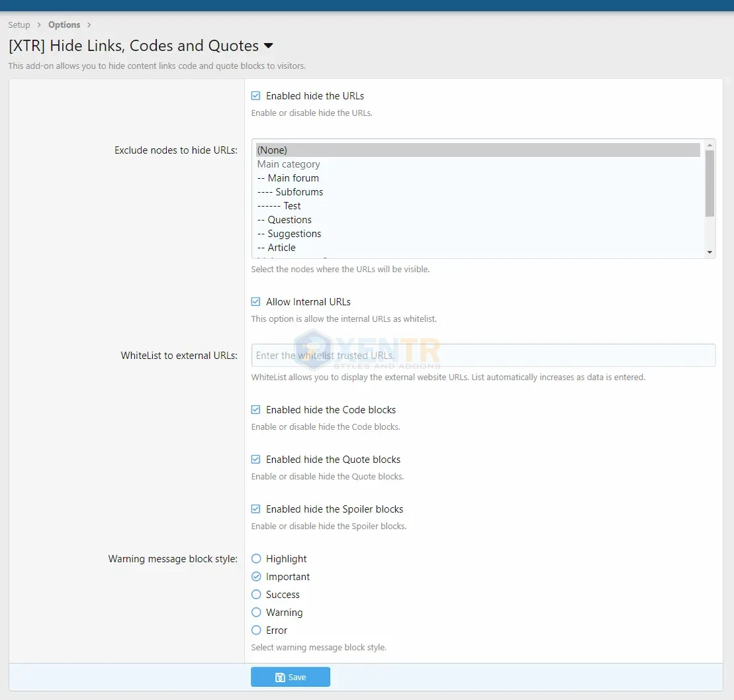Select Main category in the nodes list
This screenshot has width=734, height=700.
click(478, 164)
